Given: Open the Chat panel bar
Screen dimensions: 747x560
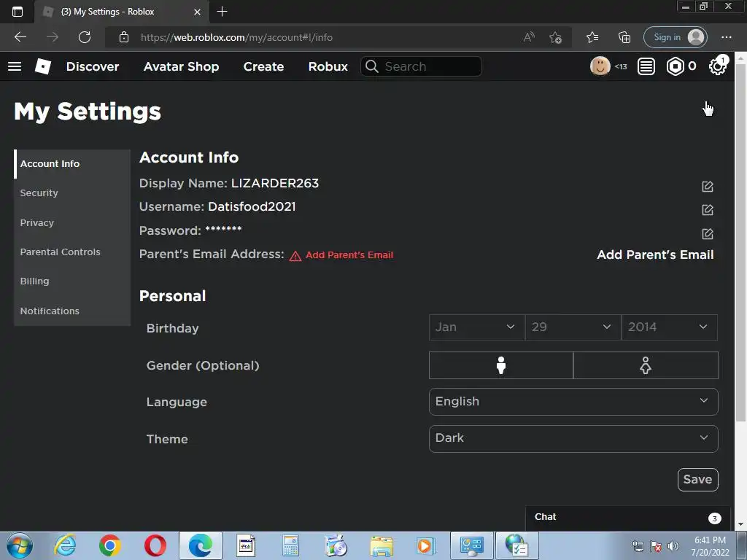Looking at the screenshot, I should pyautogui.click(x=627, y=518).
